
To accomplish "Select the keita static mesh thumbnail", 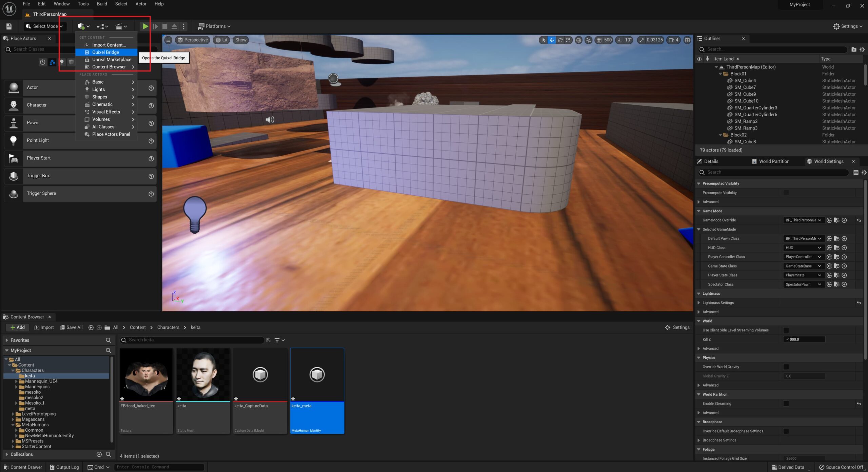I will click(203, 375).
